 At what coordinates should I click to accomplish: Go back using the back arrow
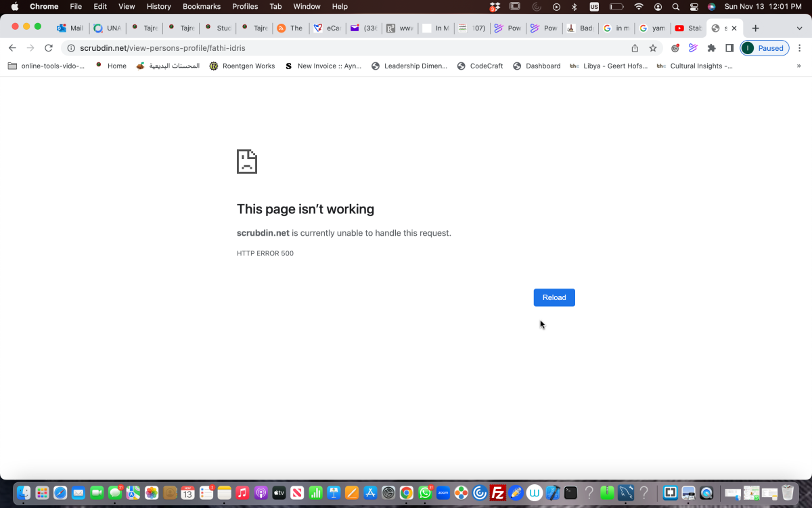12,48
